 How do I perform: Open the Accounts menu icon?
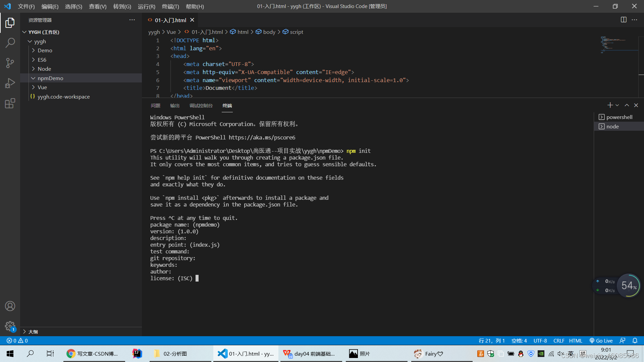(10, 306)
